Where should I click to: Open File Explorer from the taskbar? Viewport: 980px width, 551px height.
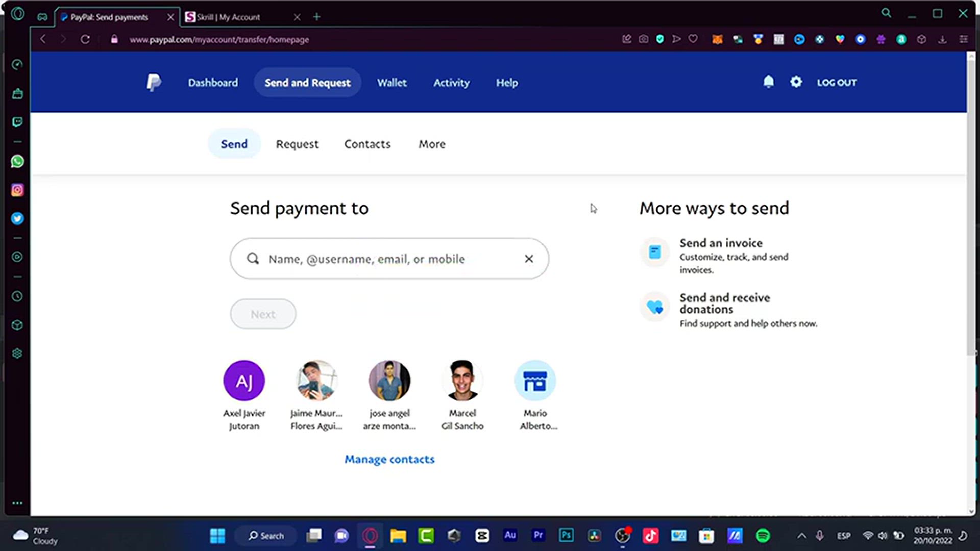coord(398,536)
